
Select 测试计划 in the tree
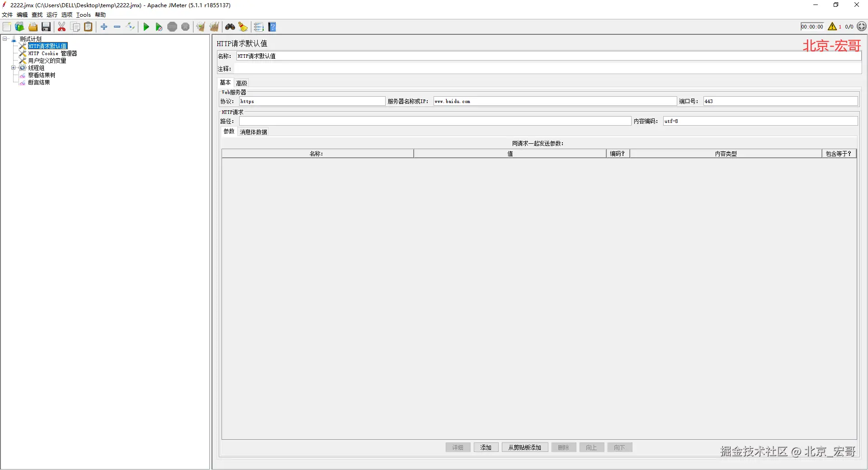point(30,39)
